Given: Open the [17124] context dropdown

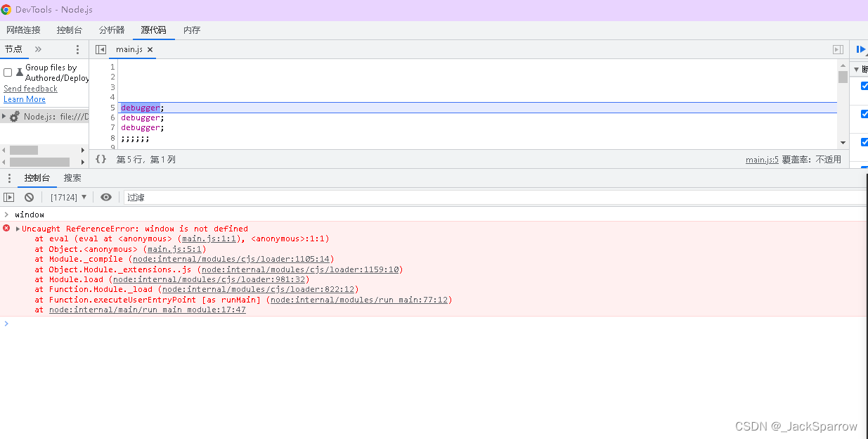Looking at the screenshot, I should 68,197.
